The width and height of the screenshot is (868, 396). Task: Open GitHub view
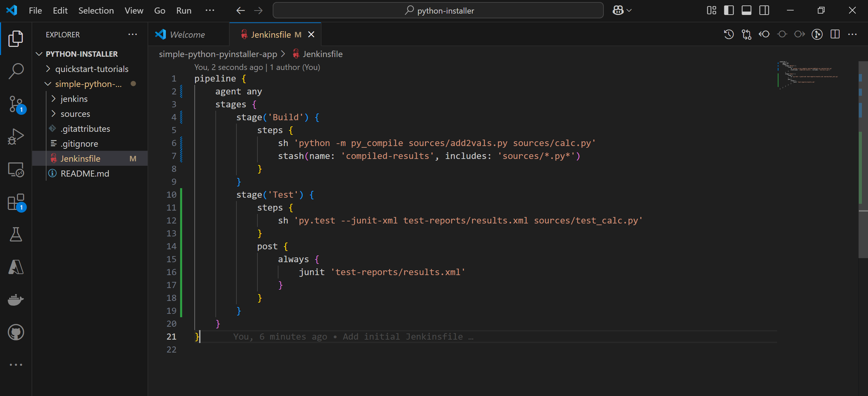[16, 332]
